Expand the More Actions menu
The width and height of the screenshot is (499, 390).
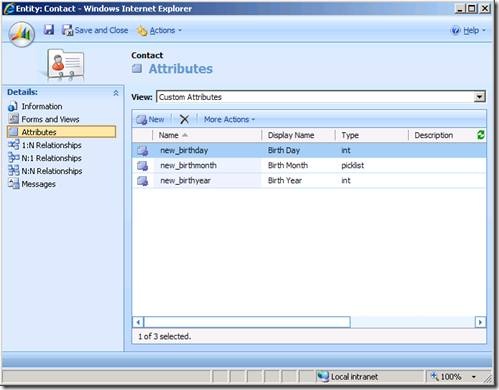pyautogui.click(x=229, y=119)
